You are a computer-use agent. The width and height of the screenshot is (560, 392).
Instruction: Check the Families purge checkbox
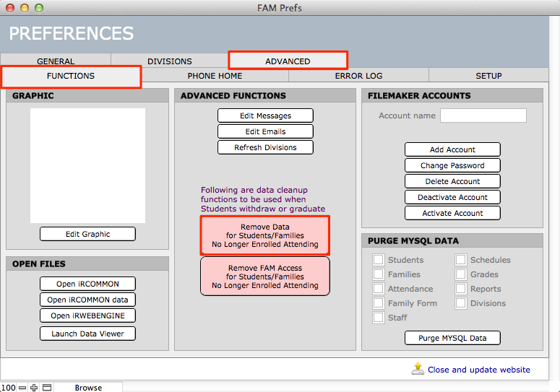379,274
